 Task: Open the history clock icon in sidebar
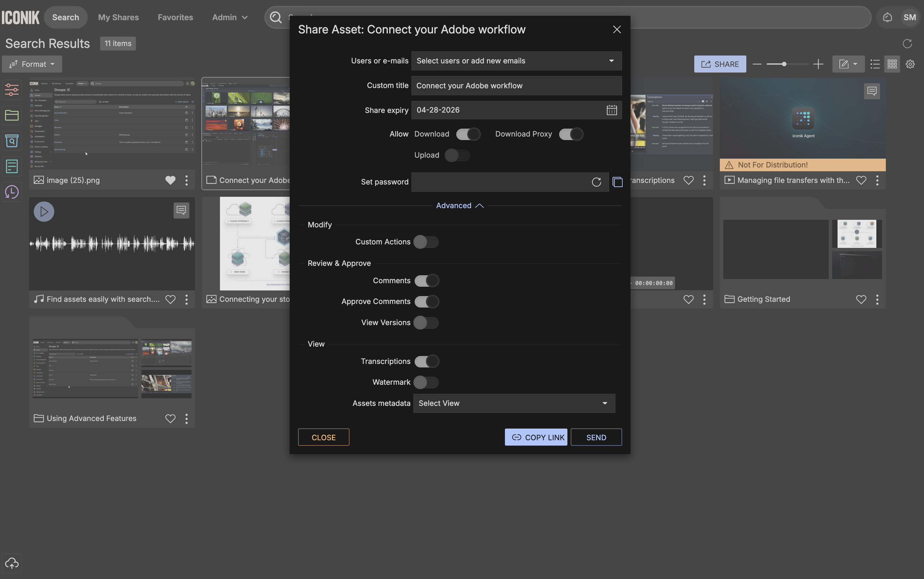tap(11, 192)
